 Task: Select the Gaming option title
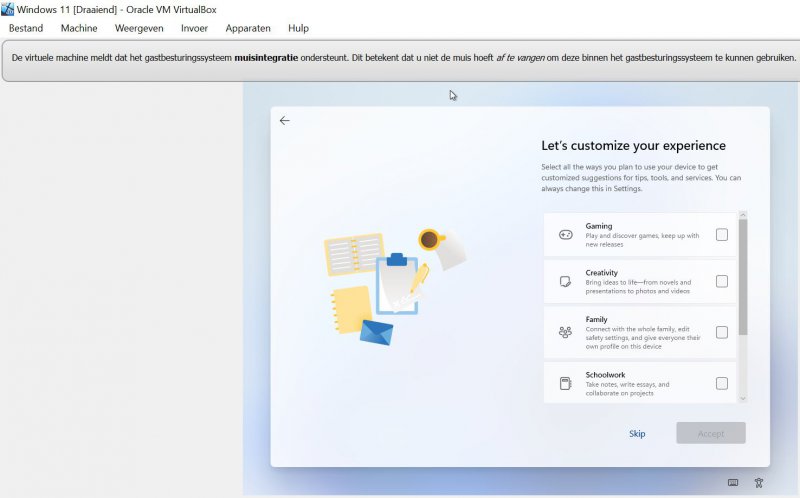click(599, 226)
